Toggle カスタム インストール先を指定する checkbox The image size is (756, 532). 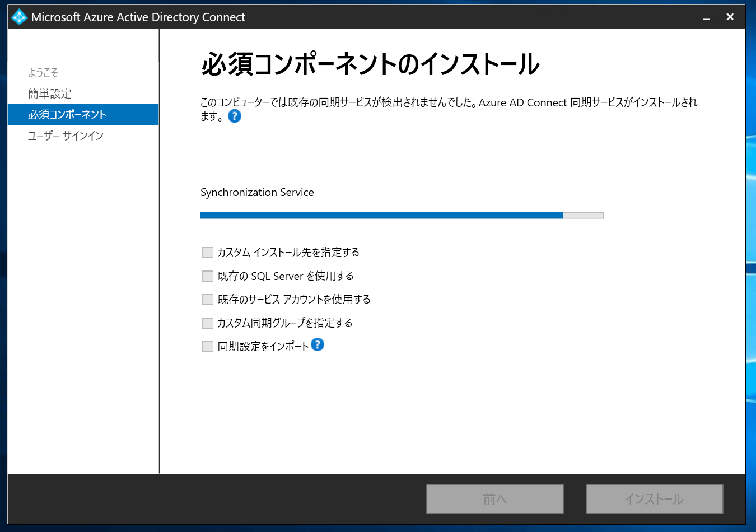pyautogui.click(x=207, y=253)
